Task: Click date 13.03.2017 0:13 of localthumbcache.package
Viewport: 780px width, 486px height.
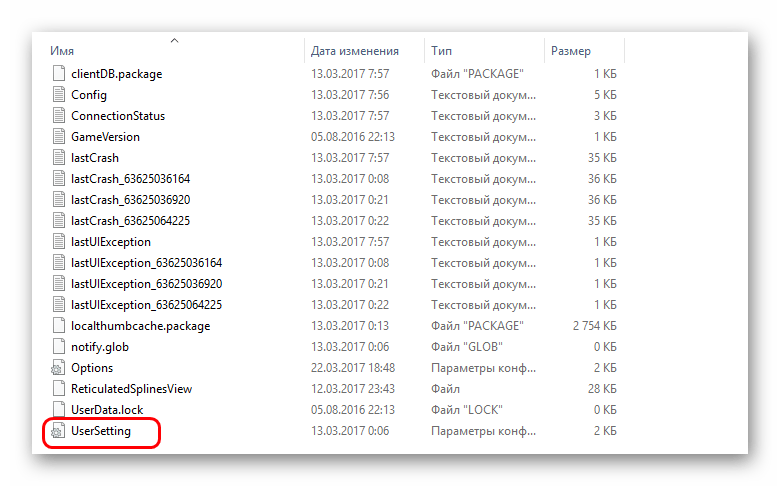Action: (350, 326)
